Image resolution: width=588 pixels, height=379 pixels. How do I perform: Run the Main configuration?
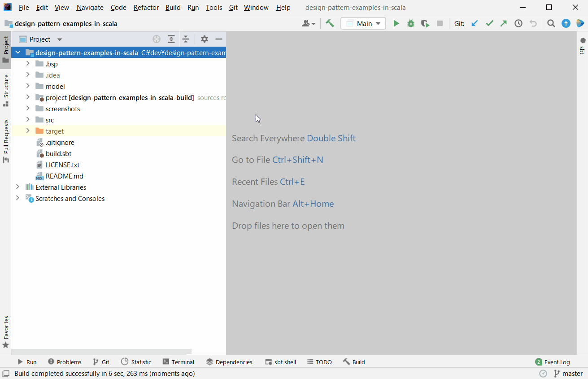(x=396, y=23)
